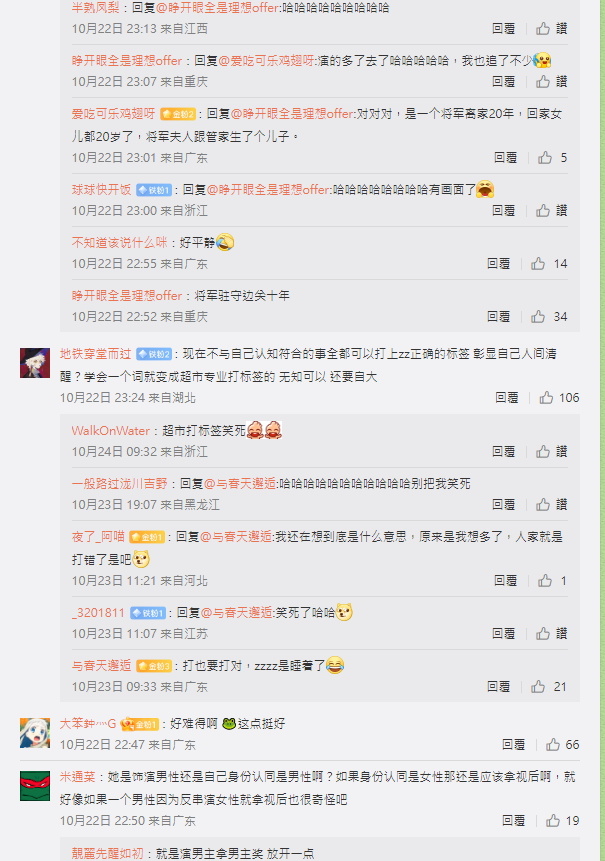Open the user profile 睁开眼全是理想offer at 22:52
Image resolution: width=605 pixels, height=861 pixels.
[x=127, y=295]
